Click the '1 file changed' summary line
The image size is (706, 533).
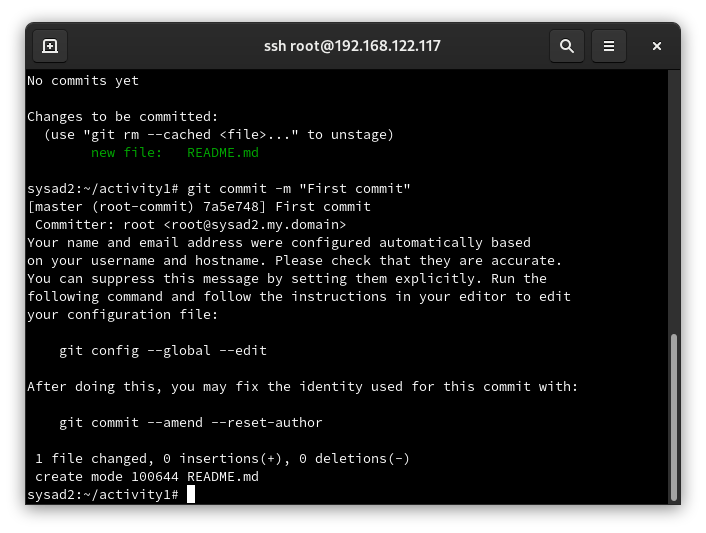[222, 459]
